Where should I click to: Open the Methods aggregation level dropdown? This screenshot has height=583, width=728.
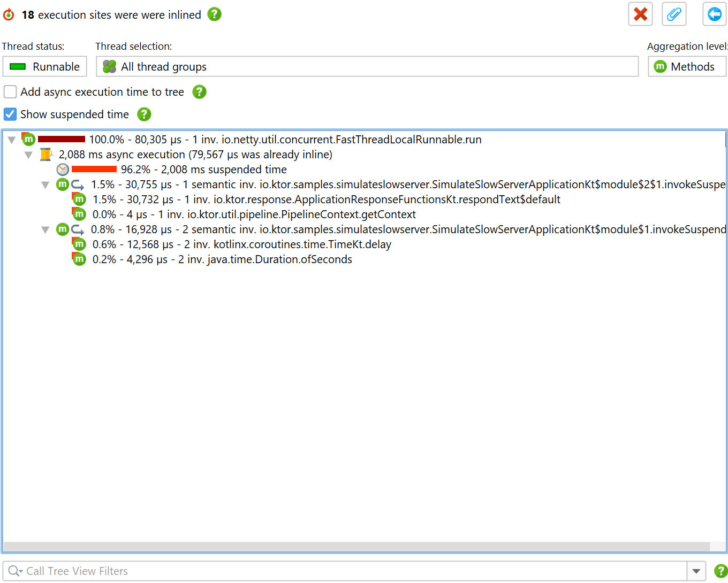point(687,67)
